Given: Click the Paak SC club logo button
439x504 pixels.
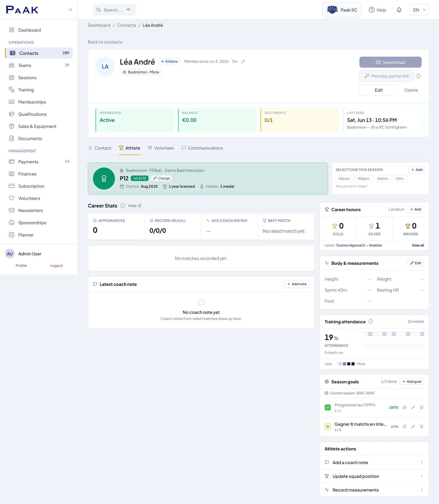Looking at the screenshot, I should point(342,10).
